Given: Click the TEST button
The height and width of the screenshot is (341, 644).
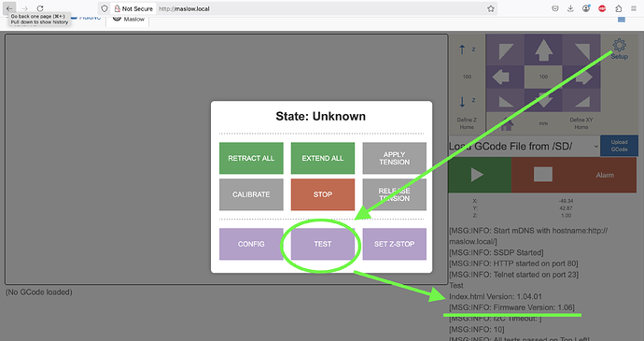Looking at the screenshot, I should 322,244.
